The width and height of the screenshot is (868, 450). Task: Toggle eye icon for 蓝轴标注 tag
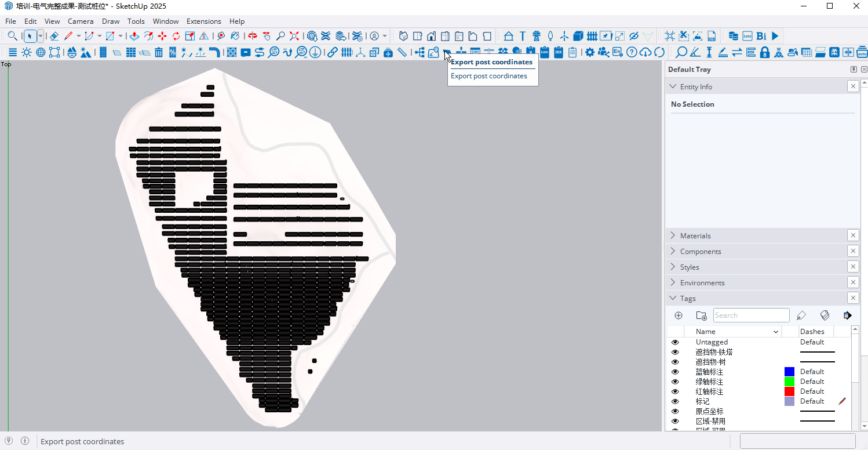pyautogui.click(x=675, y=372)
